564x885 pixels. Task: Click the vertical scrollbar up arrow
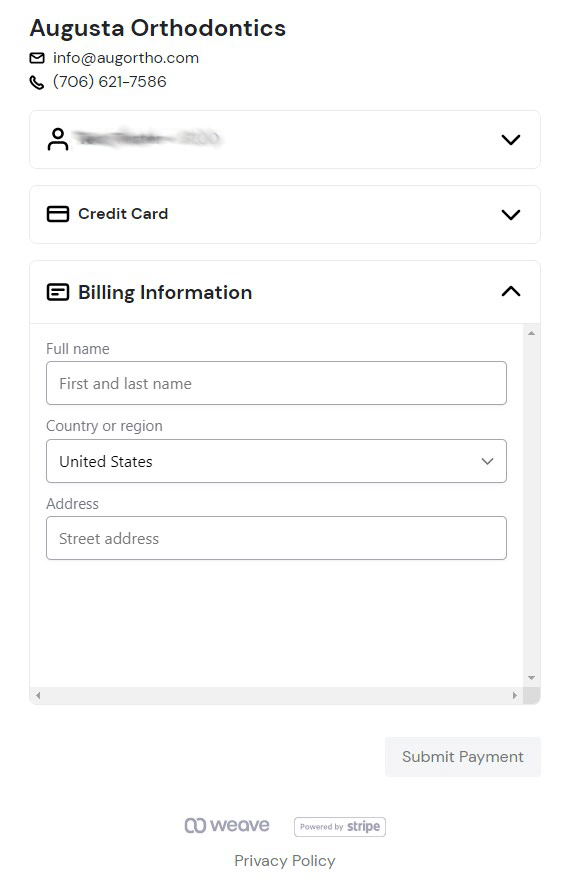click(x=531, y=333)
